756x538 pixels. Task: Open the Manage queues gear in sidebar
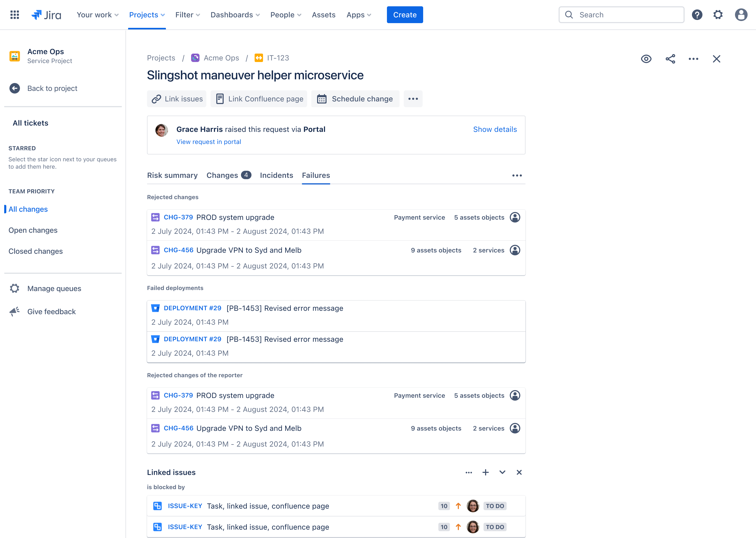(x=14, y=288)
